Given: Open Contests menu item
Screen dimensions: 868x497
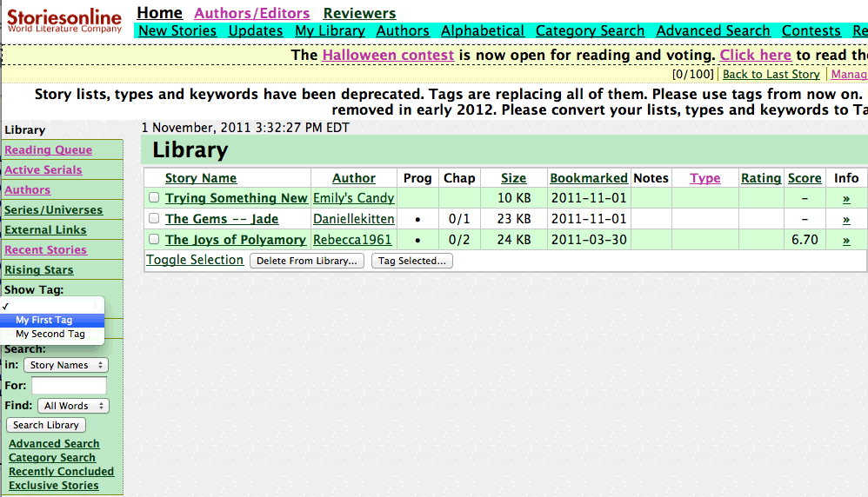Looking at the screenshot, I should pyautogui.click(x=811, y=31).
